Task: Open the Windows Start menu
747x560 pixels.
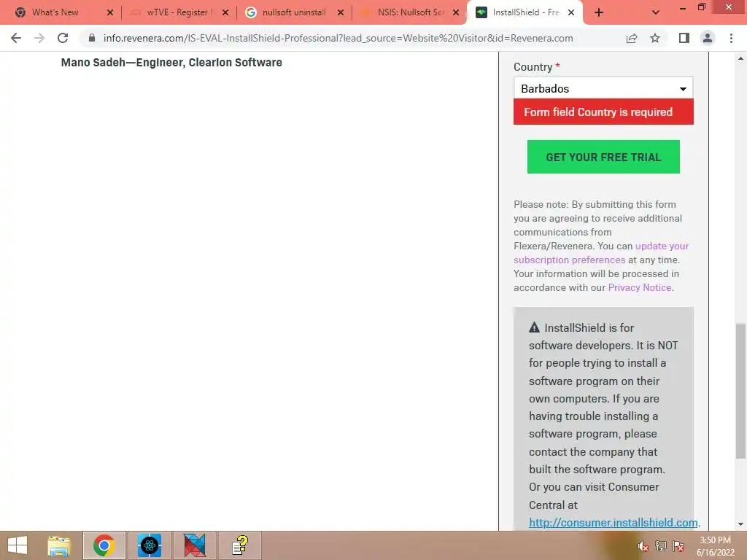Action: point(18,545)
